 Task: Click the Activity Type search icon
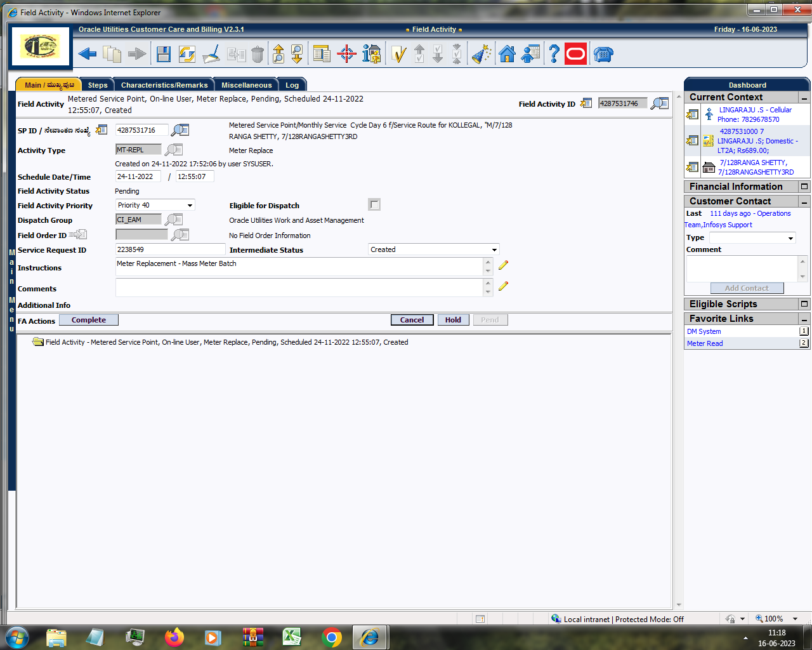(x=174, y=150)
